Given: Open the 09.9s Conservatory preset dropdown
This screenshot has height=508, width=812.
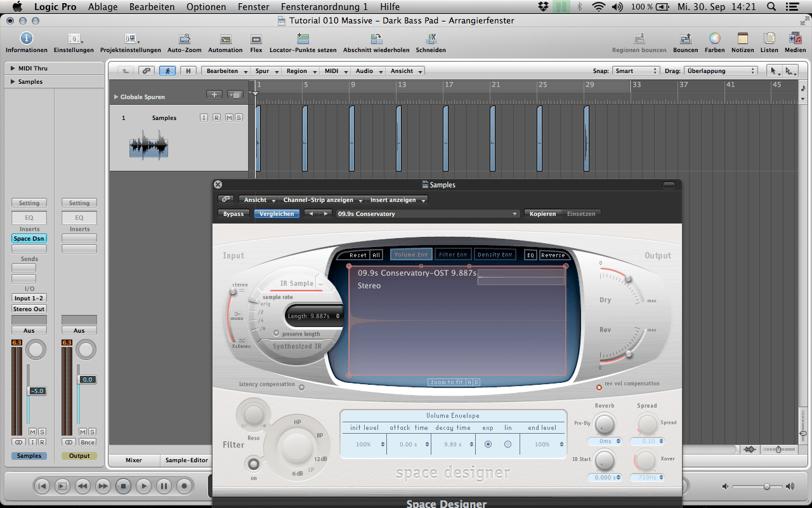Looking at the screenshot, I should coord(427,214).
